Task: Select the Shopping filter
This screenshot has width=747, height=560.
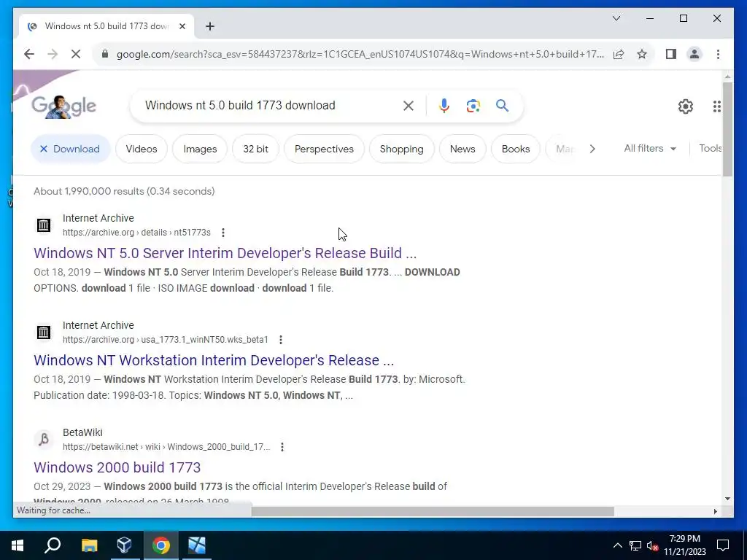Action: tap(402, 149)
